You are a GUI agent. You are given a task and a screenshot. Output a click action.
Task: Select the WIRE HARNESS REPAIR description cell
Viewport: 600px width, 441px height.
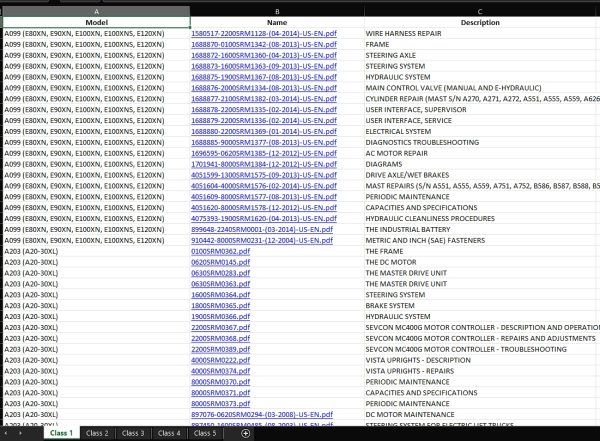point(480,34)
